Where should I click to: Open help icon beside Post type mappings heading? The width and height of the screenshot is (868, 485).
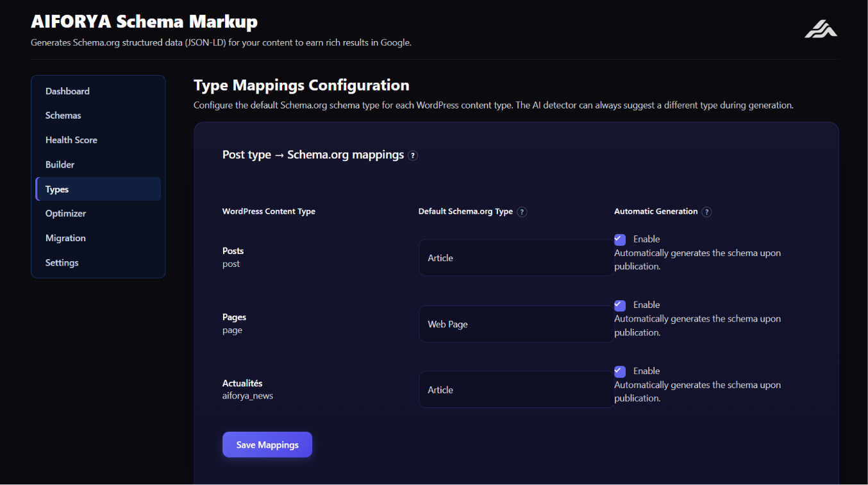(x=413, y=155)
